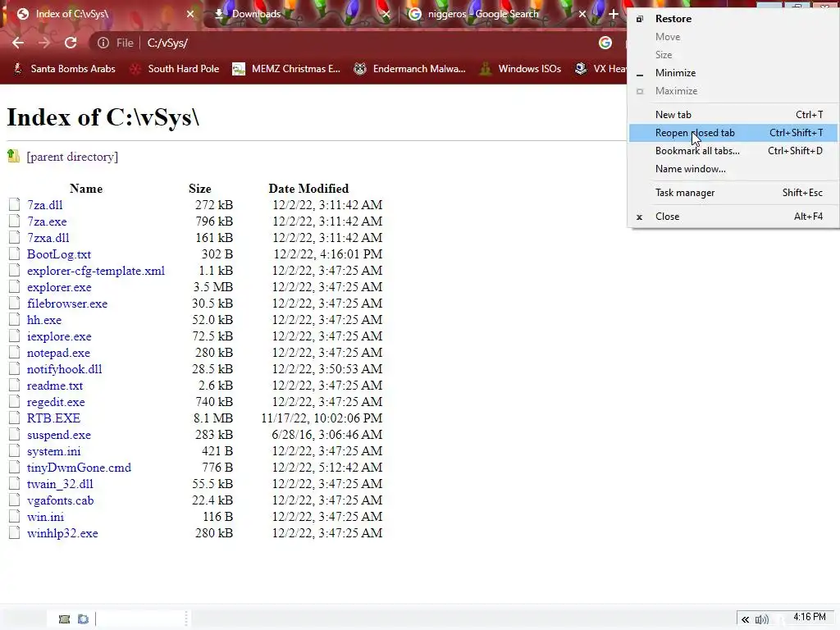
Task: Close the Google Search tab
Action: [582, 14]
